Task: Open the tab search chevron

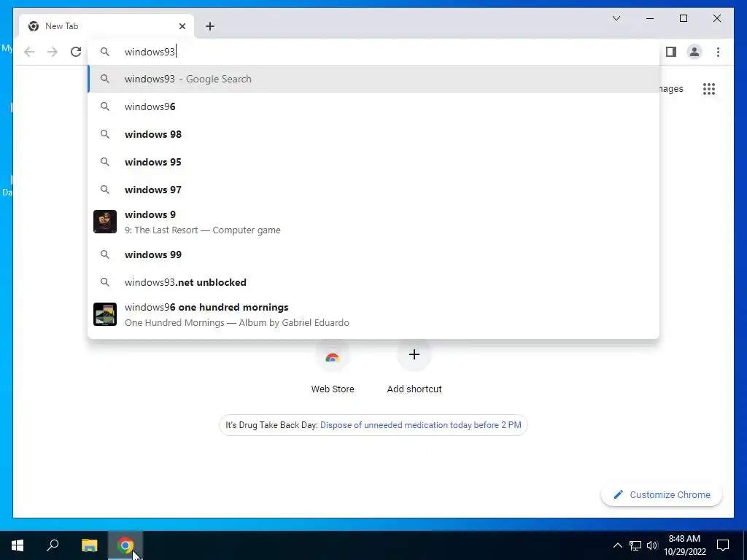Action: 616,18
